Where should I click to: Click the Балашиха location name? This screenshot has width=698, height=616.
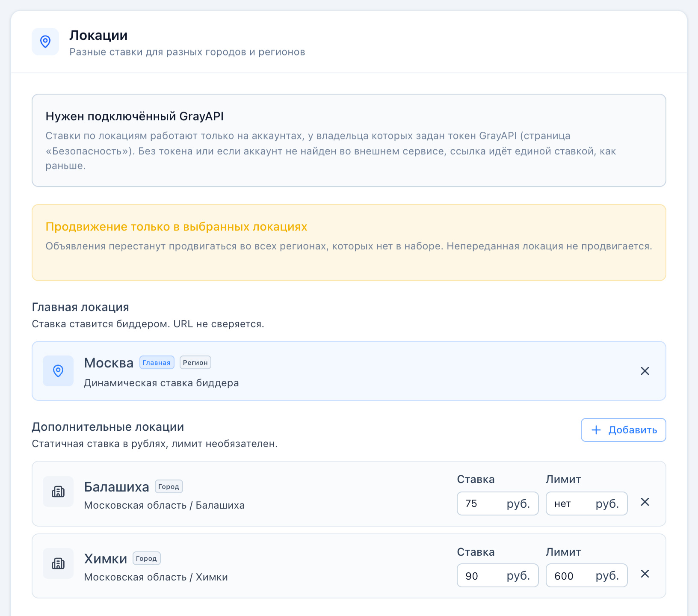coord(116,487)
